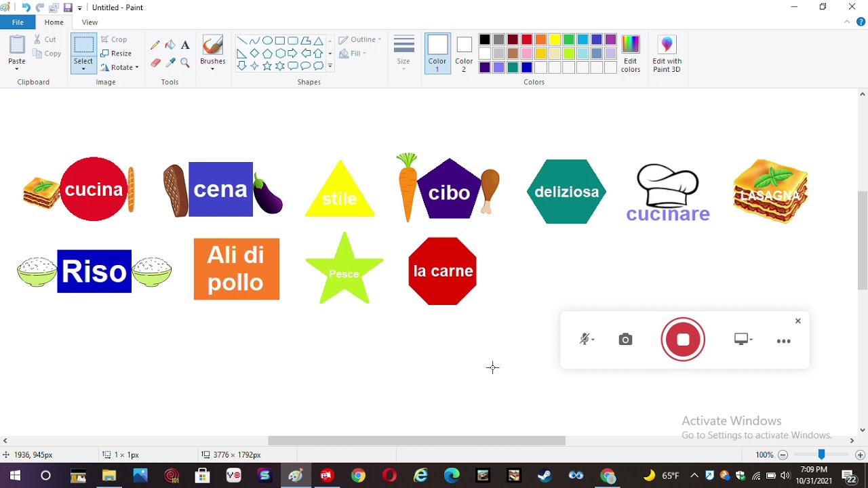Activate the Text tool

click(185, 45)
